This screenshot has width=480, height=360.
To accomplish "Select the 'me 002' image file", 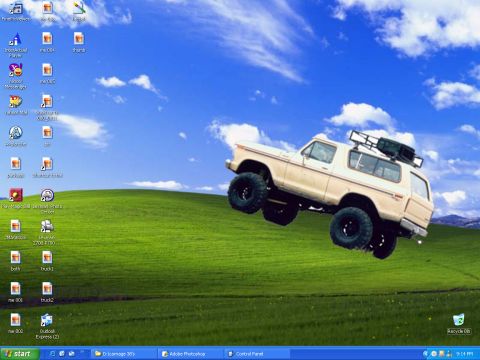I will click(x=15, y=320).
